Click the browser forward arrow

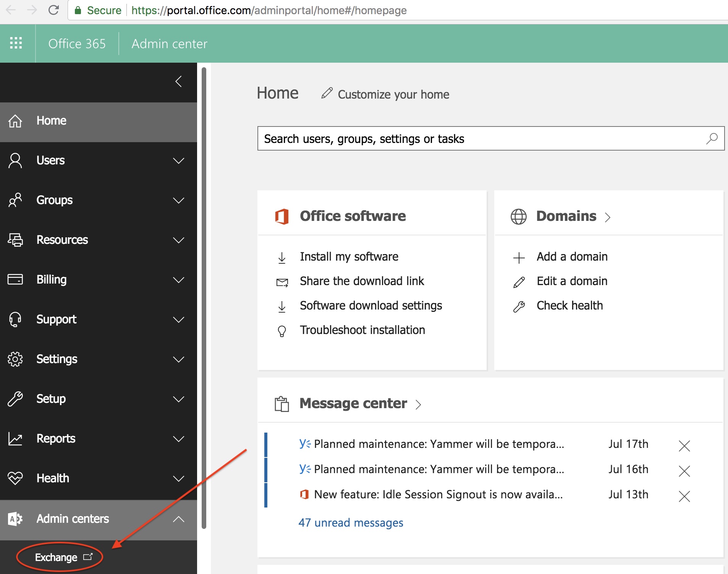tap(32, 10)
